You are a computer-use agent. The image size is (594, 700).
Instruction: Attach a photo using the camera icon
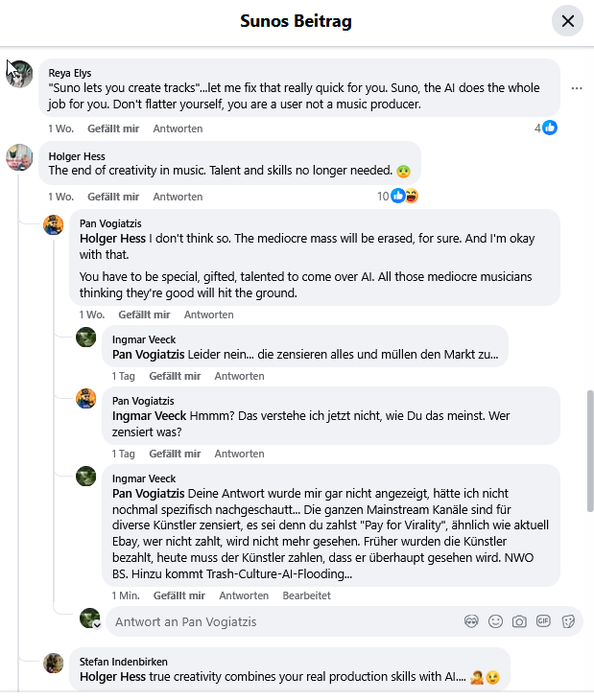(519, 620)
